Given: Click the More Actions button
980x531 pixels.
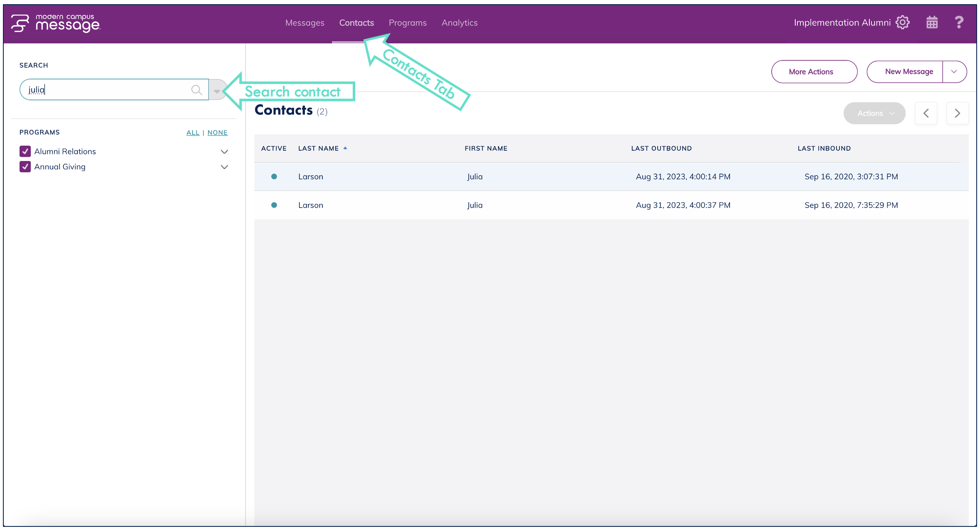Looking at the screenshot, I should 814,72.
